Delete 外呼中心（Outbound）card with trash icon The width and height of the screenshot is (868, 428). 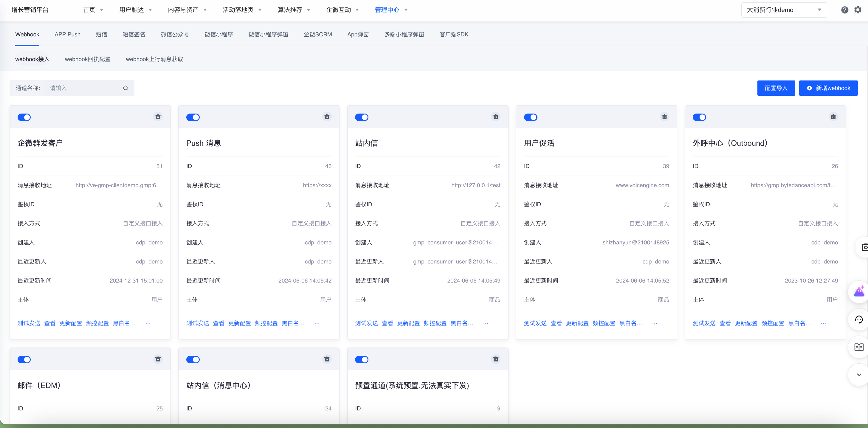point(833,117)
